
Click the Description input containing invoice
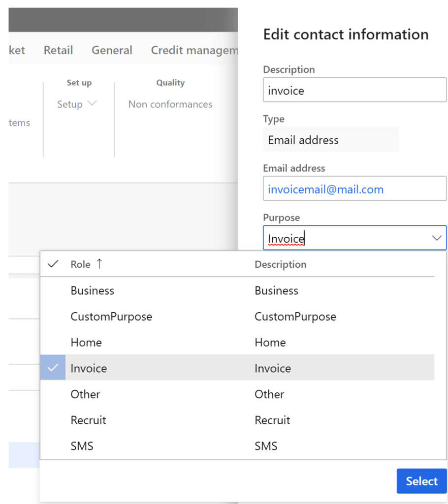pos(354,90)
